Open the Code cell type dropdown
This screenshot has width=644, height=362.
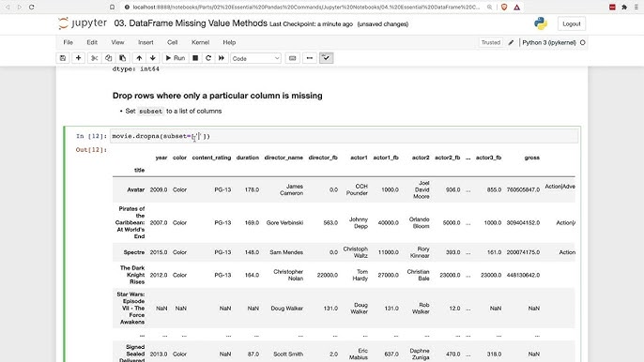tap(255, 58)
